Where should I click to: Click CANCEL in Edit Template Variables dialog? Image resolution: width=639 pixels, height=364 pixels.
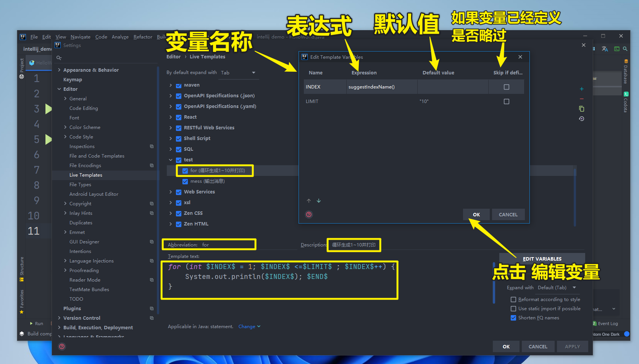click(x=508, y=215)
